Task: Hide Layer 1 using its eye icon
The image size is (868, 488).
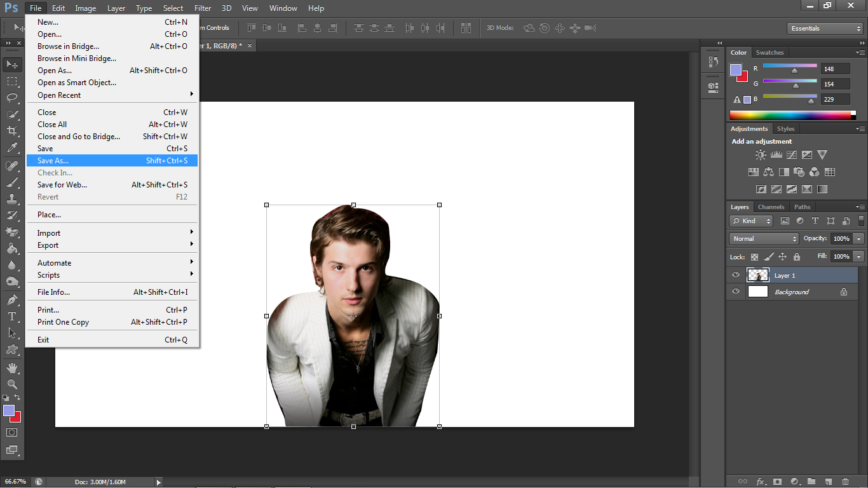Action: pyautogui.click(x=736, y=275)
